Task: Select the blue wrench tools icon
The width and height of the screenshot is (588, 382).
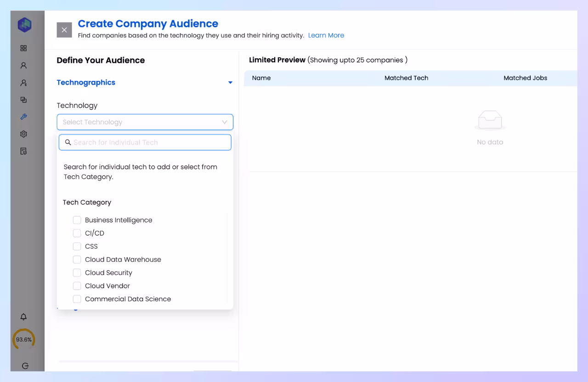Action: coord(23,117)
